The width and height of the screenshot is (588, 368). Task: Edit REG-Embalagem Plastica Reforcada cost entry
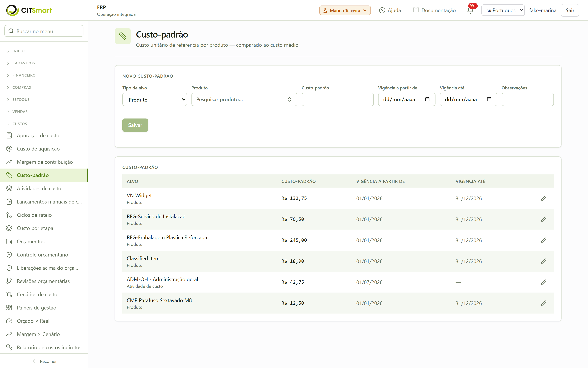[x=543, y=240]
